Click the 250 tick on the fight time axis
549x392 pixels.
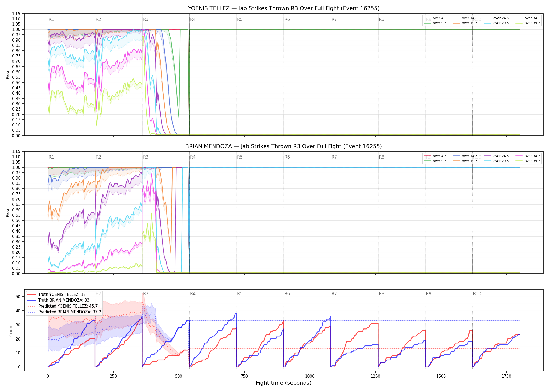(113, 376)
